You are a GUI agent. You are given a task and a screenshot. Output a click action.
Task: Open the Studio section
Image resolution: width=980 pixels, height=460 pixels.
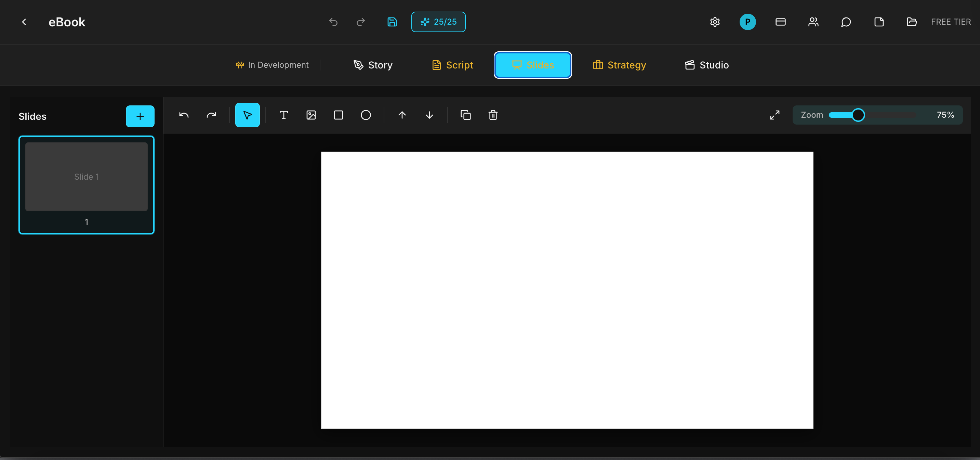pyautogui.click(x=706, y=65)
